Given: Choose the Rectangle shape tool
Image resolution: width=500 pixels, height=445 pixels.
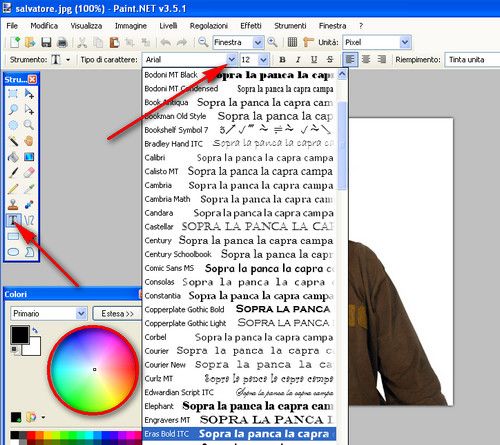Looking at the screenshot, I should [13, 236].
